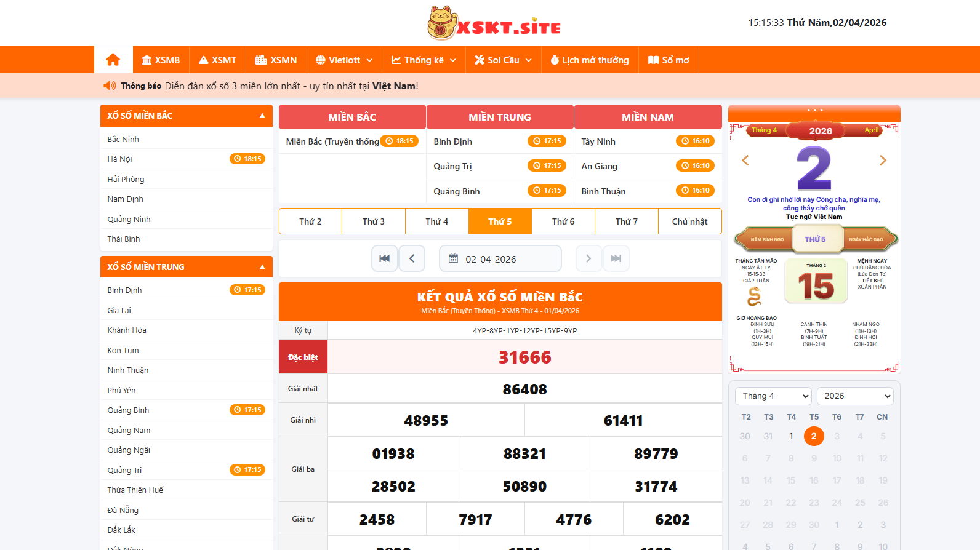Expand the Vietlott menu
This screenshot has height=550, width=980.
pyautogui.click(x=344, y=60)
